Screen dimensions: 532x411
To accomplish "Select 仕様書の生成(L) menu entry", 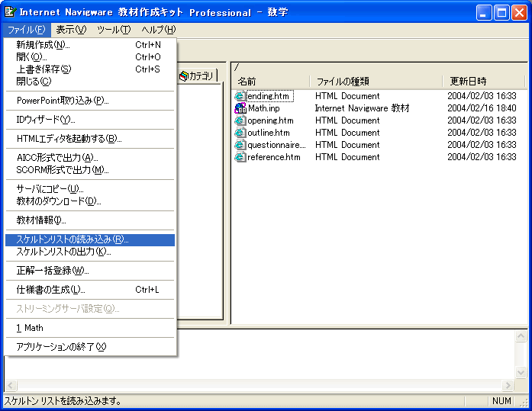I will pos(90,290).
